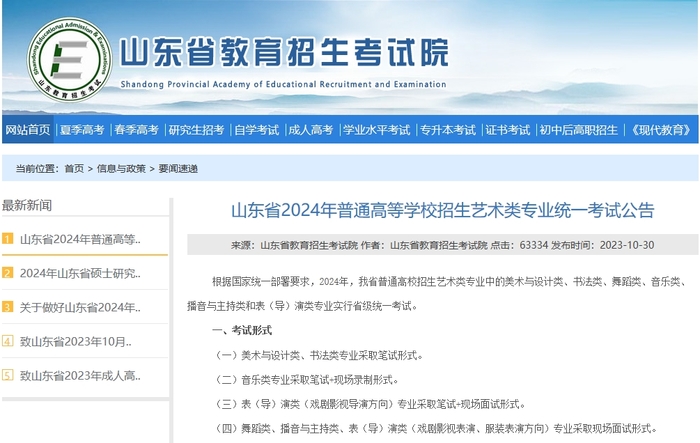
Task: Open news item 山东省2024年普通高等..
Action: coord(80,239)
